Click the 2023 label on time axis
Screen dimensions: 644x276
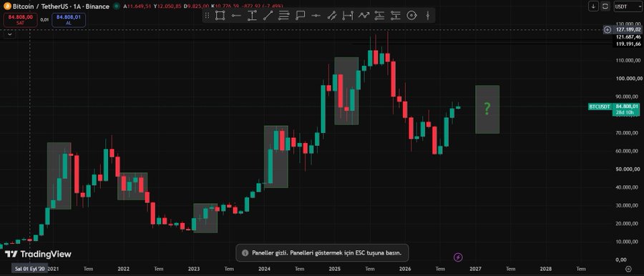coord(194,269)
